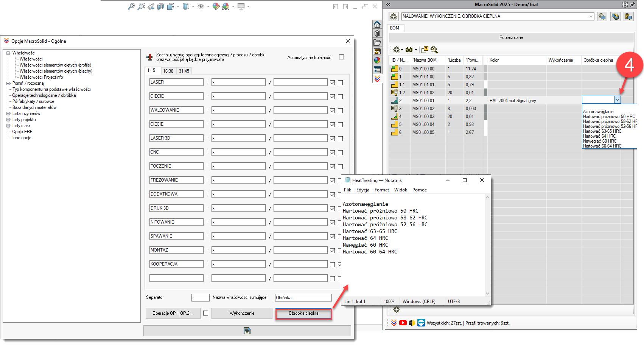Open the File Explorer folder pane icon
The image size is (644, 345).
click(x=377, y=43)
